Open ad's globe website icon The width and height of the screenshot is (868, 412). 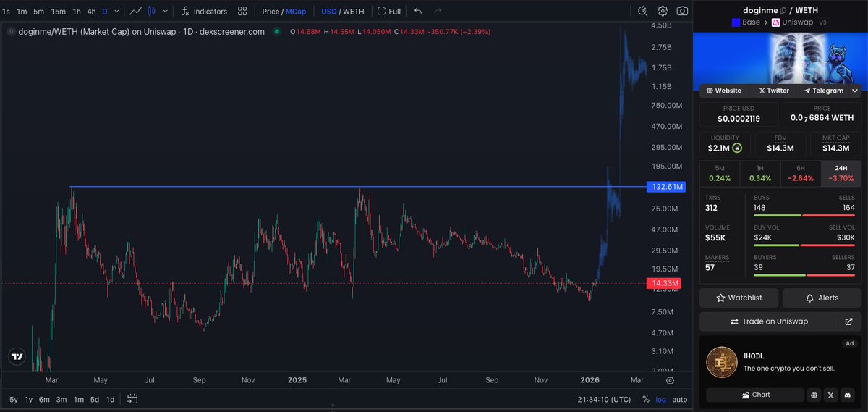[x=814, y=395]
